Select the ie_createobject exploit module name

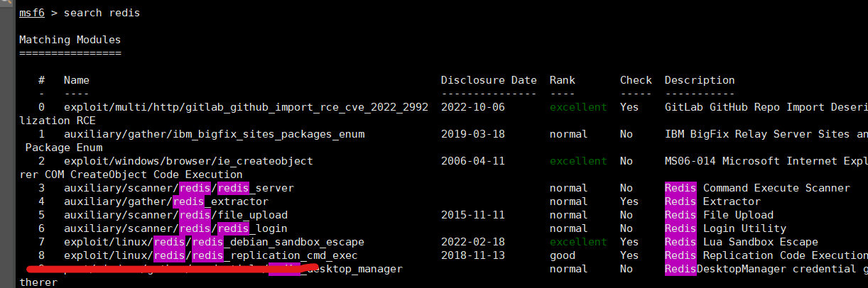[x=188, y=161]
